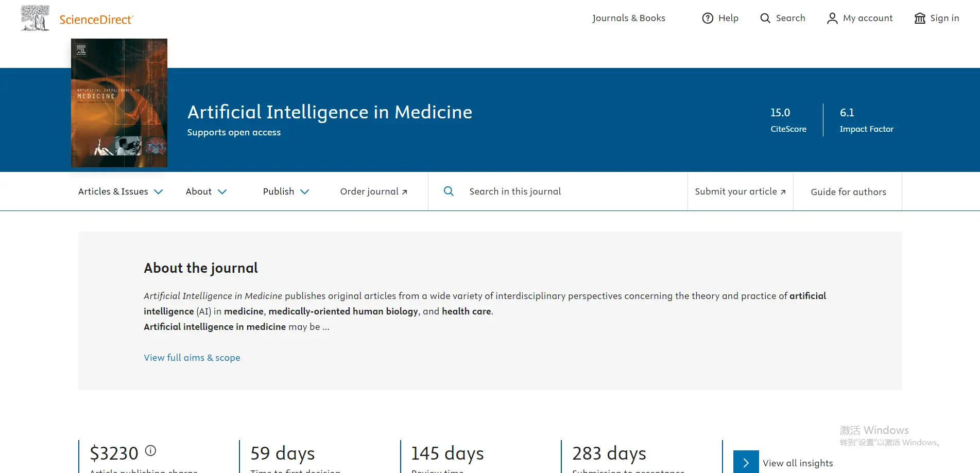This screenshot has height=473, width=980.
Task: Click the 283 days metric
Action: coord(609,453)
